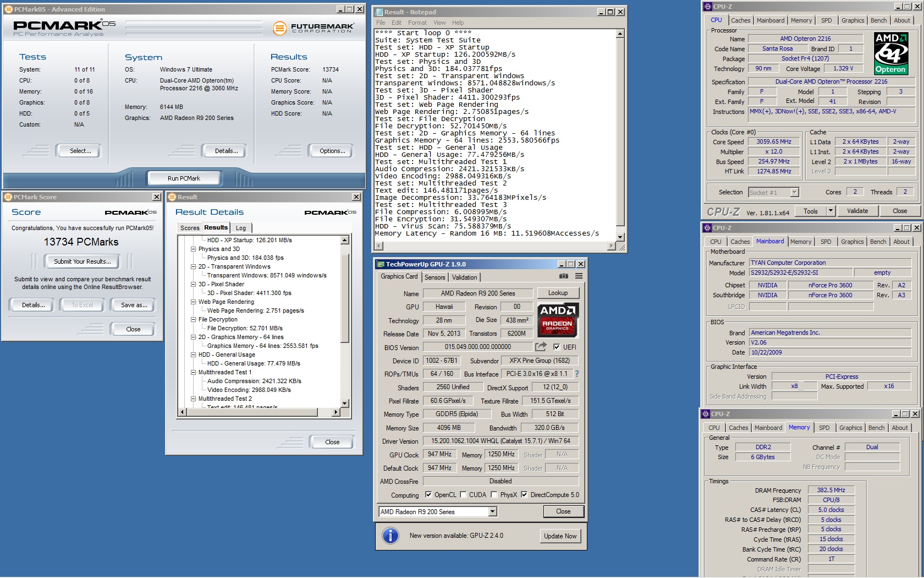Click the CPU-Z CPU window title icon
Screen dimensions: 924x578
pos(707,7)
